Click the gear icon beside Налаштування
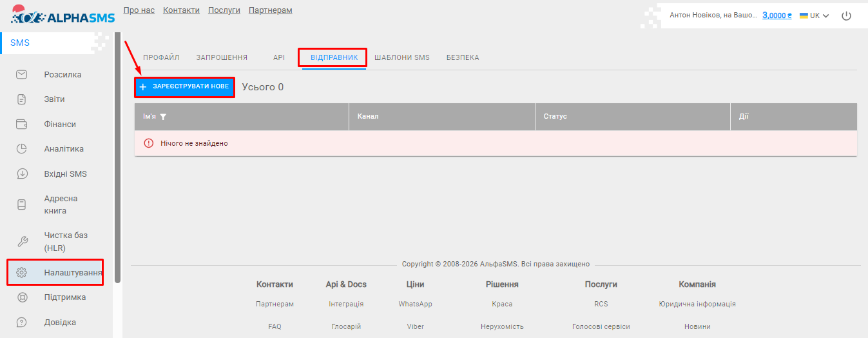This screenshot has width=868, height=338. [22, 273]
